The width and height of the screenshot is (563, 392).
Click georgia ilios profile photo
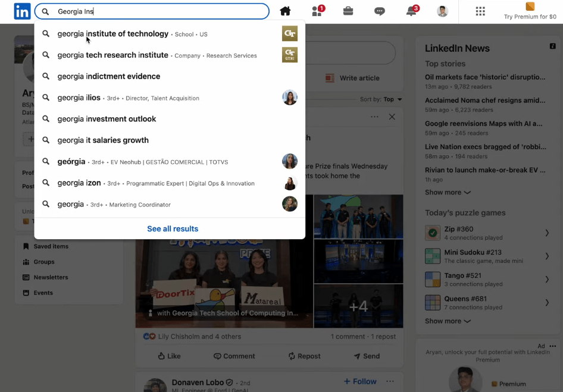point(290,98)
